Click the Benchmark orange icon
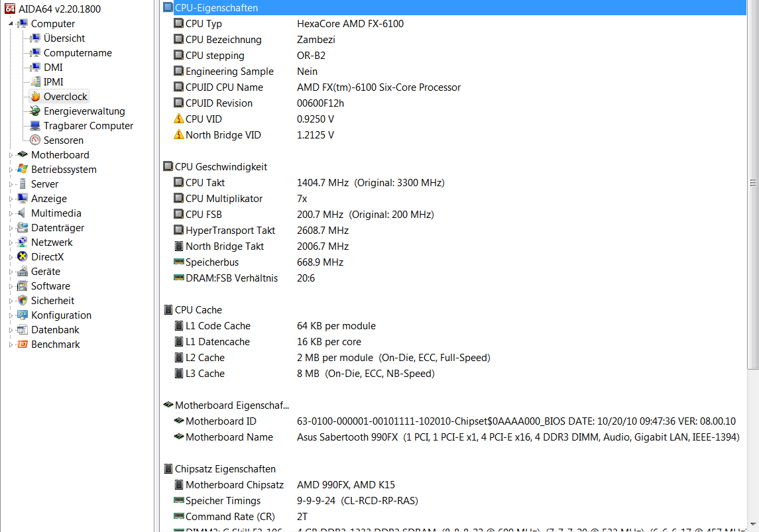The height and width of the screenshot is (532, 759). click(x=23, y=345)
